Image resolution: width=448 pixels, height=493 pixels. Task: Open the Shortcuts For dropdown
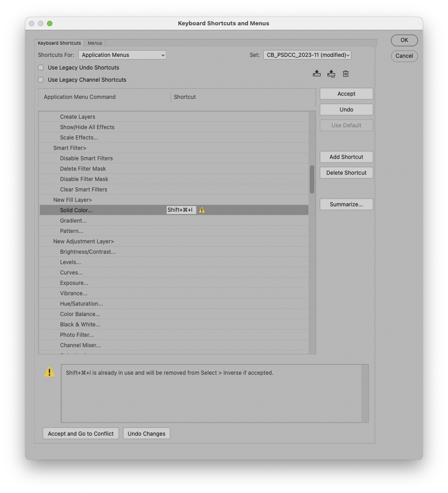tap(122, 55)
